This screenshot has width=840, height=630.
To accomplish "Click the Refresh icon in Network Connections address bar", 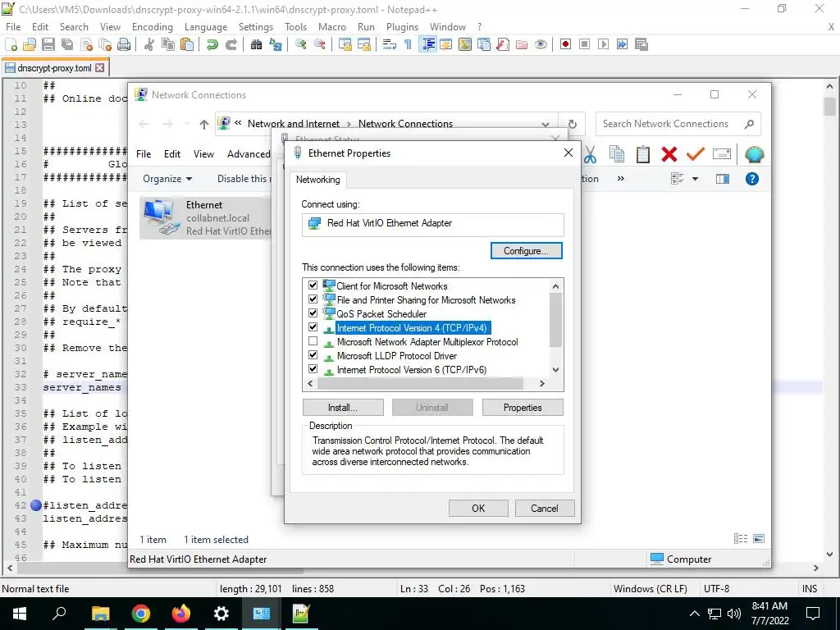I will click(572, 124).
